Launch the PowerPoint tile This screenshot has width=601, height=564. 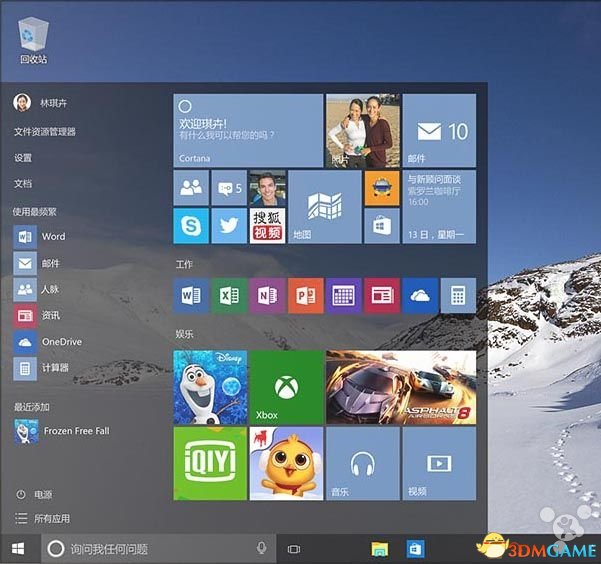(x=305, y=296)
